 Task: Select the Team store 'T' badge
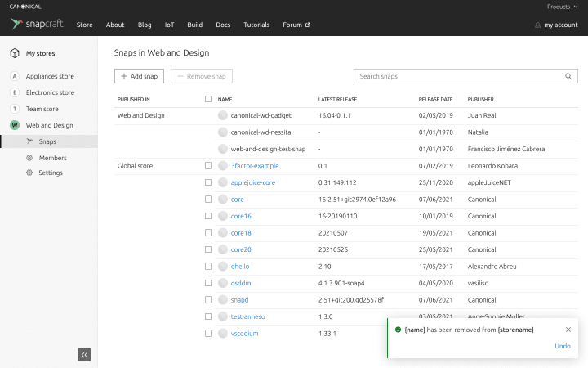[14, 109]
